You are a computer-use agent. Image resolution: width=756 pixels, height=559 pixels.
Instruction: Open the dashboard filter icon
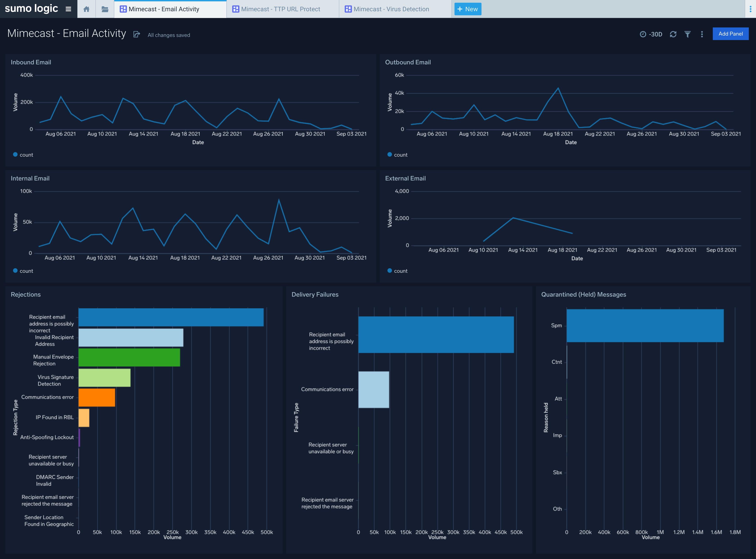pyautogui.click(x=687, y=34)
